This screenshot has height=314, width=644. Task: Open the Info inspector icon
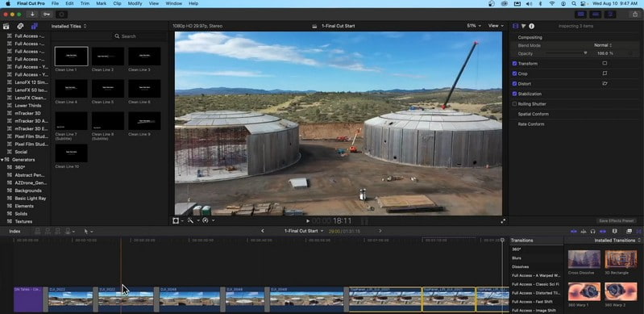531,26
